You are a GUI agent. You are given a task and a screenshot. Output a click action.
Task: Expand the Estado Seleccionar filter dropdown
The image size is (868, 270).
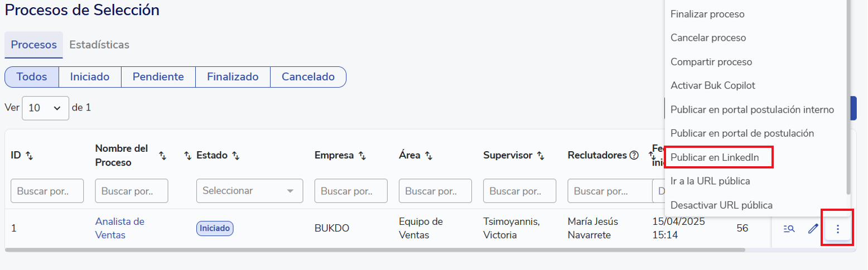pos(249,191)
